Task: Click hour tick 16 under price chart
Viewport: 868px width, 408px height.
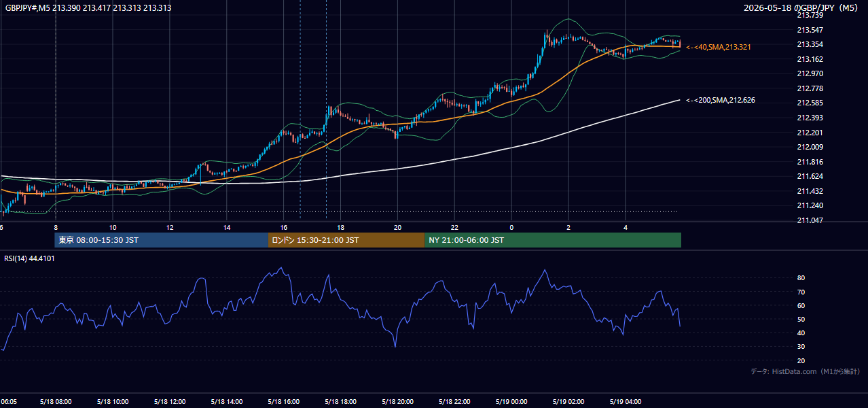Action: pos(284,228)
